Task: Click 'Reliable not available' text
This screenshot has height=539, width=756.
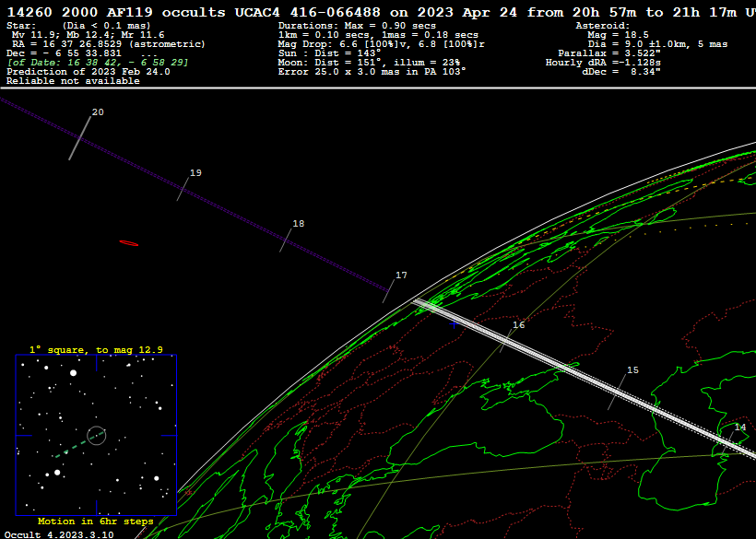Action: pyautogui.click(x=73, y=81)
